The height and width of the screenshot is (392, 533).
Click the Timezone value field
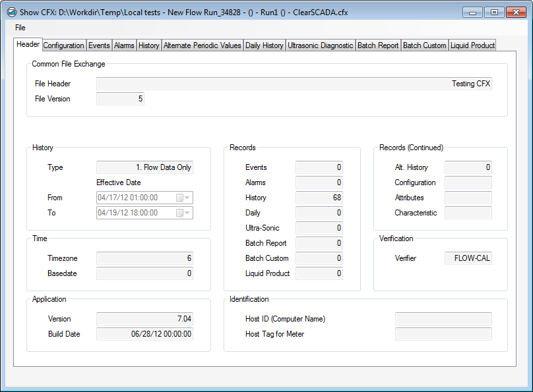(144, 258)
